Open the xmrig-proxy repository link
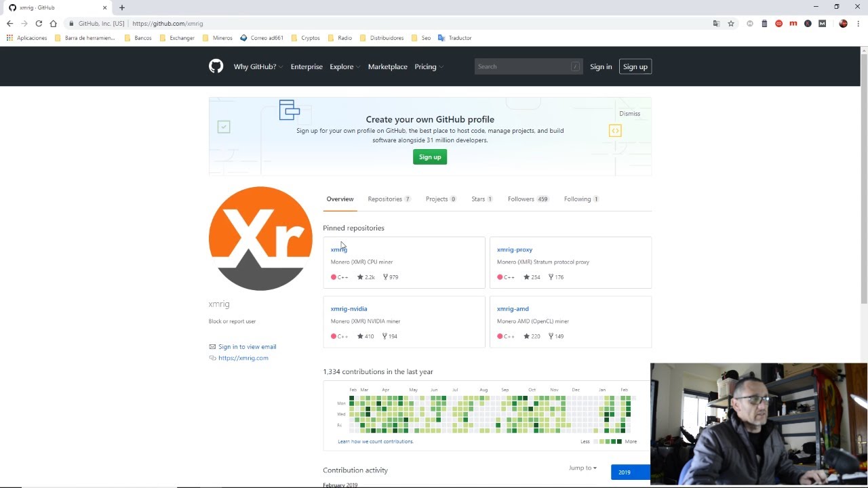Image resolution: width=868 pixels, height=488 pixels. (x=515, y=249)
